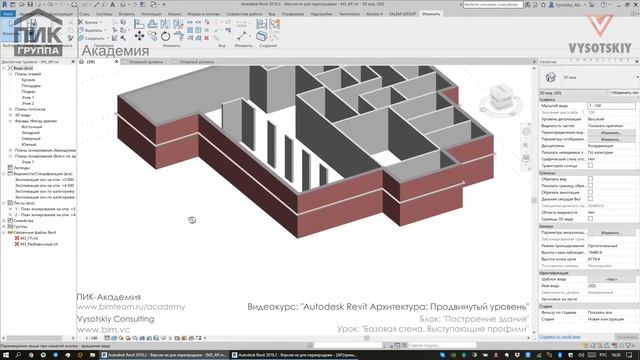
Task: Click the Windows Start button
Action: [6, 355]
